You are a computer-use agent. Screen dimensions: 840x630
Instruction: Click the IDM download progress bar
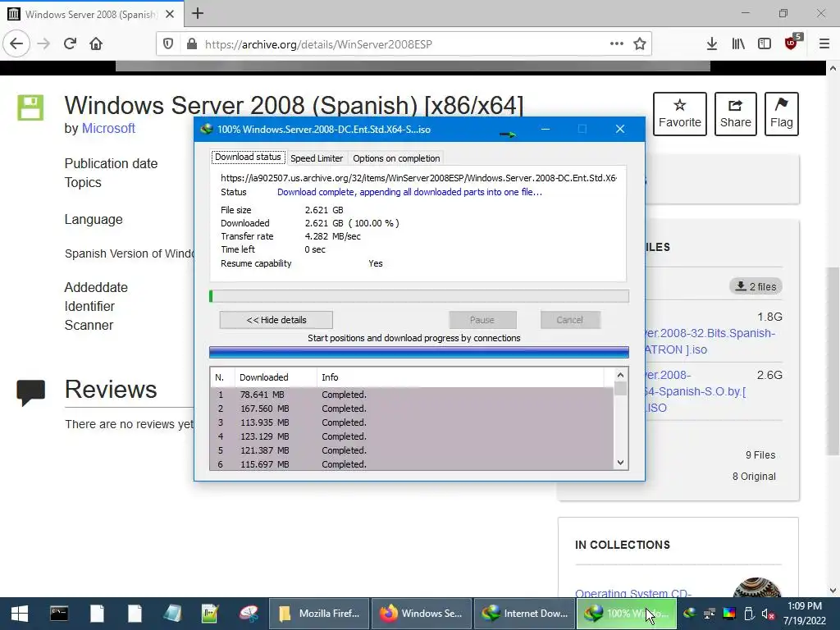[419, 296]
